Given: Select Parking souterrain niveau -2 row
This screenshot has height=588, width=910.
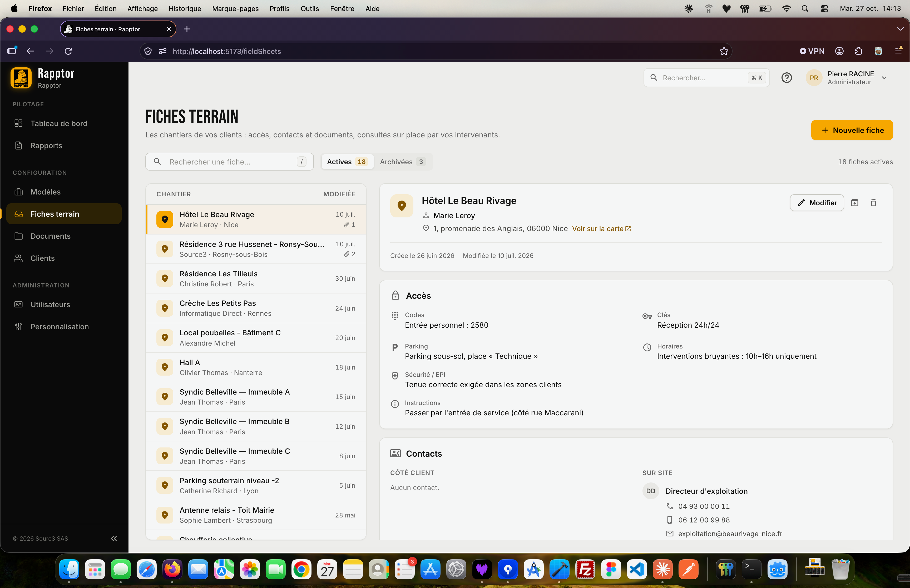Looking at the screenshot, I should [255, 486].
